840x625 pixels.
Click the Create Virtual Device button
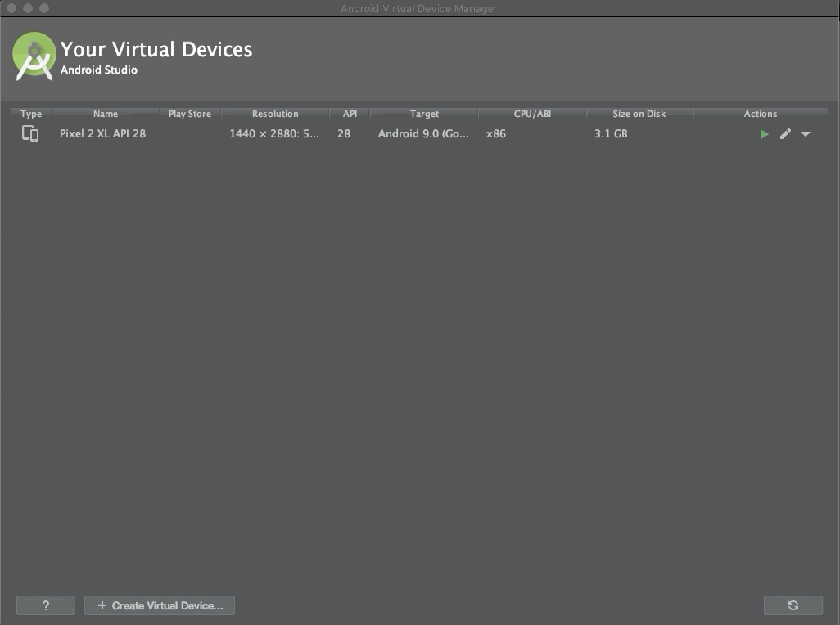pos(160,605)
